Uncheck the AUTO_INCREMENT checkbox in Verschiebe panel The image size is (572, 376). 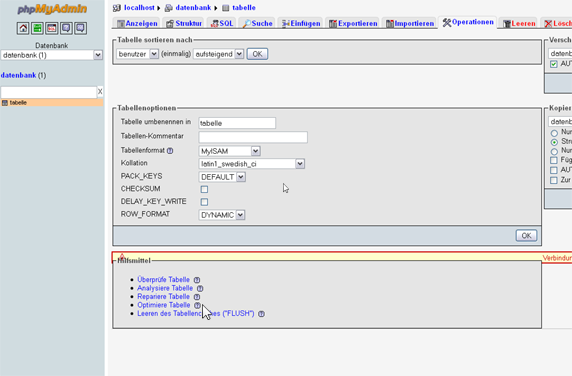tap(554, 64)
